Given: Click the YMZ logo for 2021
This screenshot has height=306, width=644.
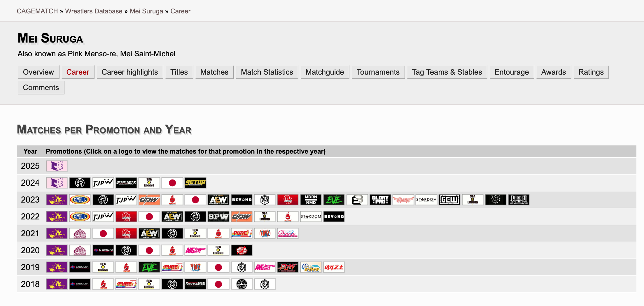Looking at the screenshot, I should pos(265,233).
